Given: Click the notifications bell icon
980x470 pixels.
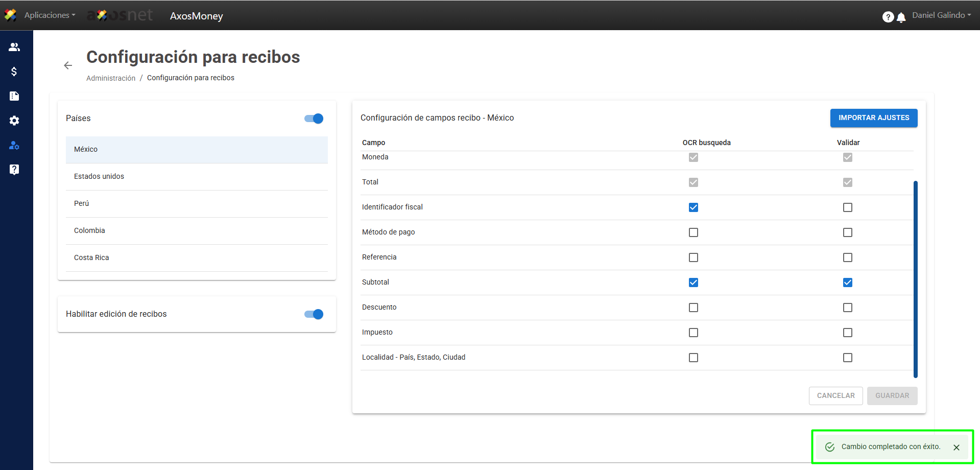Looking at the screenshot, I should [901, 17].
